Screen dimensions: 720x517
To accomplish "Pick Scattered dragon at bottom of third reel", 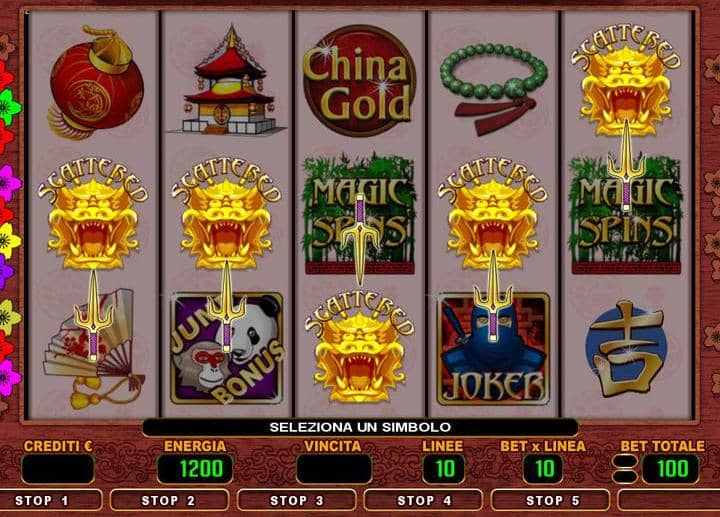I will point(360,347).
